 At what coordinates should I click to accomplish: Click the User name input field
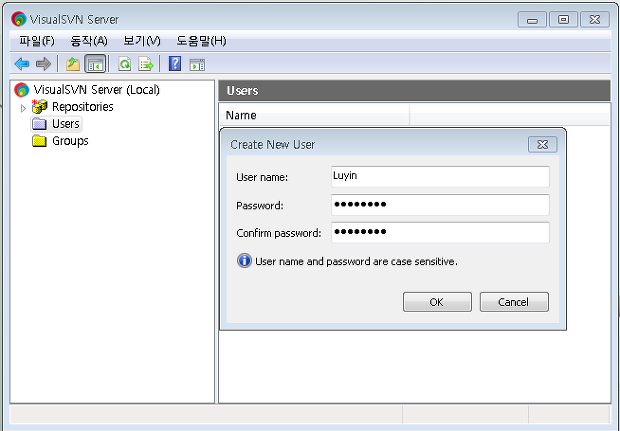[440, 176]
